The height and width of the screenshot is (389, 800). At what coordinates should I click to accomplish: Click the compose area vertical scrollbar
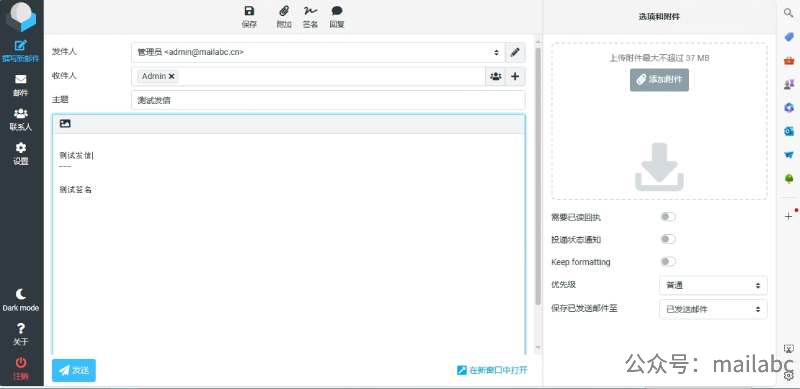point(538,176)
